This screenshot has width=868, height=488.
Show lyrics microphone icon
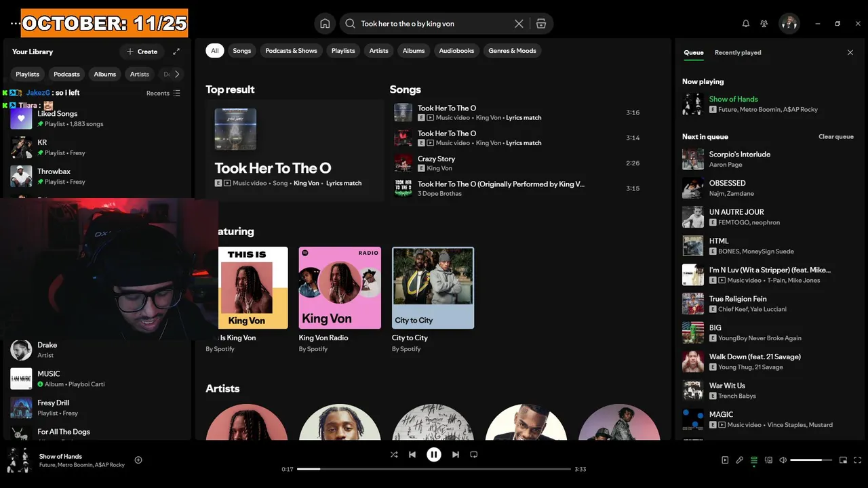tap(740, 460)
